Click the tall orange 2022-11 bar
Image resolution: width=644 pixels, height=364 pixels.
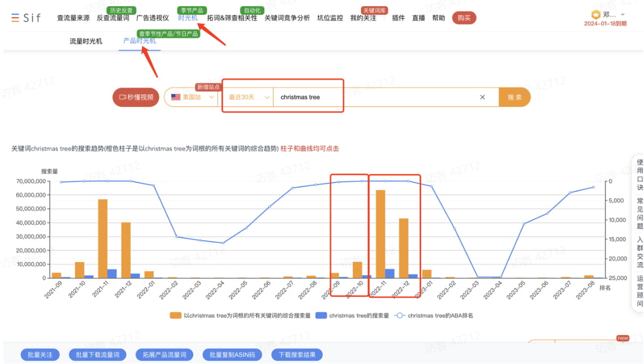(x=380, y=233)
